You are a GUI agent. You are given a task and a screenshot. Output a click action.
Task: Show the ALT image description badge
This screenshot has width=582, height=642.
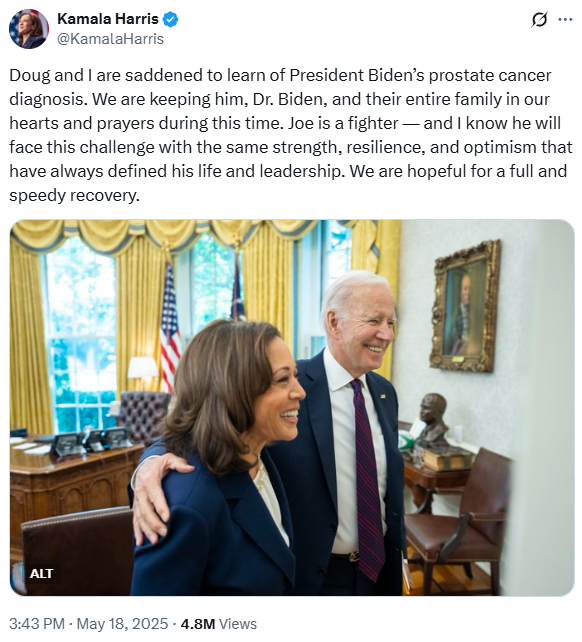pyautogui.click(x=41, y=574)
